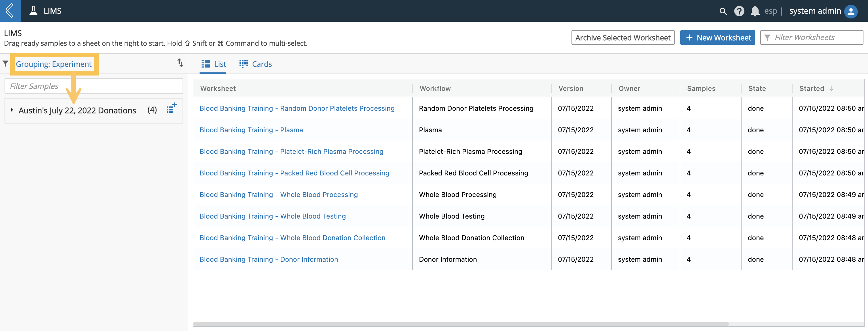868x331 pixels.
Task: Click the system admin user avatar icon
Action: (851, 11)
